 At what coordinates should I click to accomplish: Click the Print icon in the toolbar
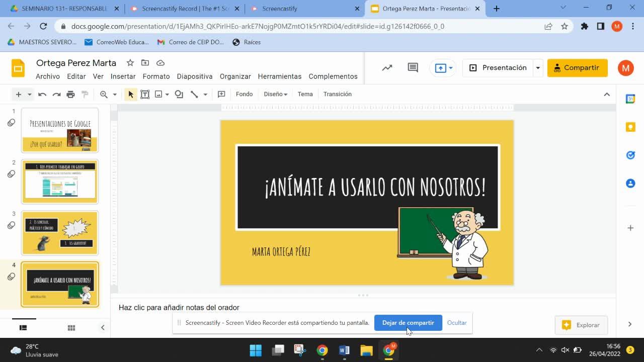(70, 95)
